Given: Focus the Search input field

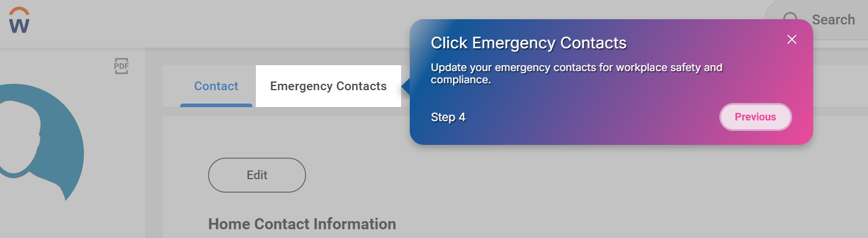Looking at the screenshot, I should (x=833, y=20).
